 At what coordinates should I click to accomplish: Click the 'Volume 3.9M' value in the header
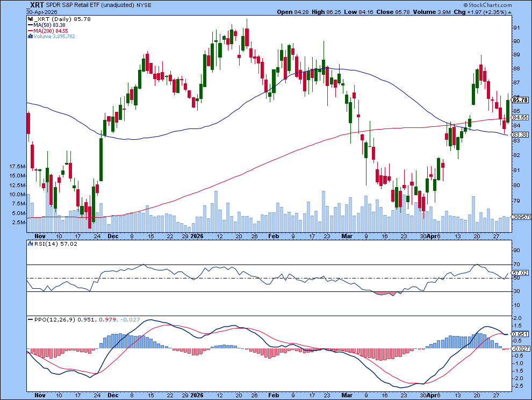pos(432,12)
